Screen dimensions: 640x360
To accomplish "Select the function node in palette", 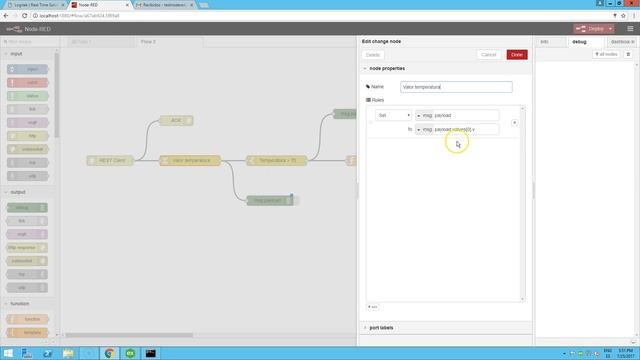I will pyautogui.click(x=28, y=319).
